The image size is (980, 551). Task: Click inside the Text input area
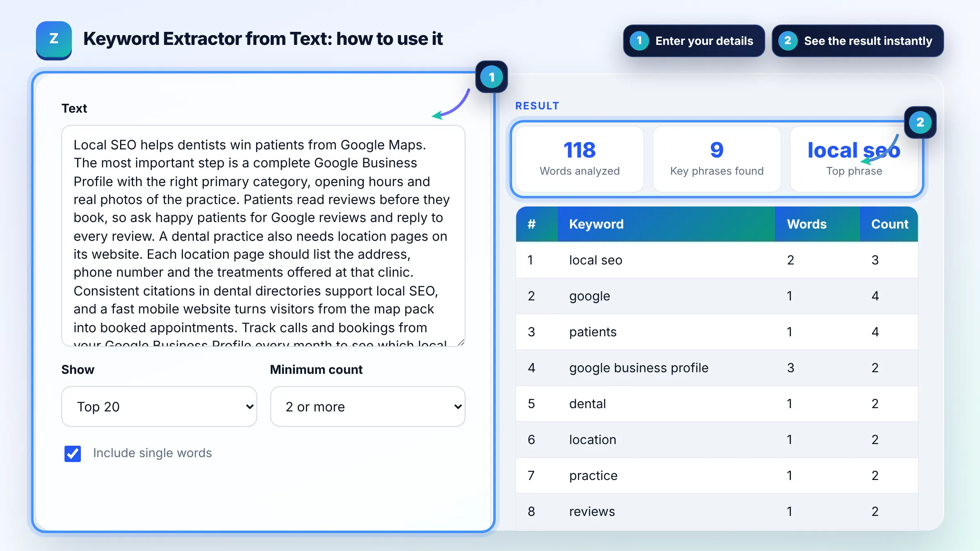point(263,236)
